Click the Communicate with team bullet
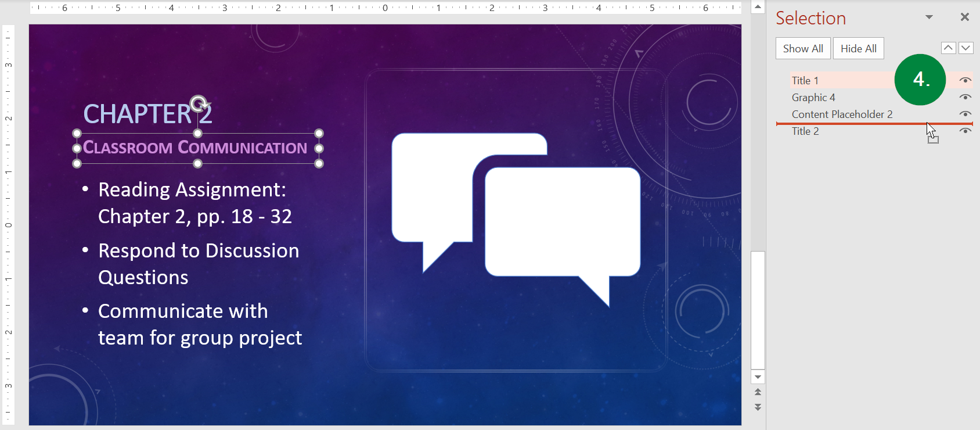The image size is (980, 430). coord(200,324)
